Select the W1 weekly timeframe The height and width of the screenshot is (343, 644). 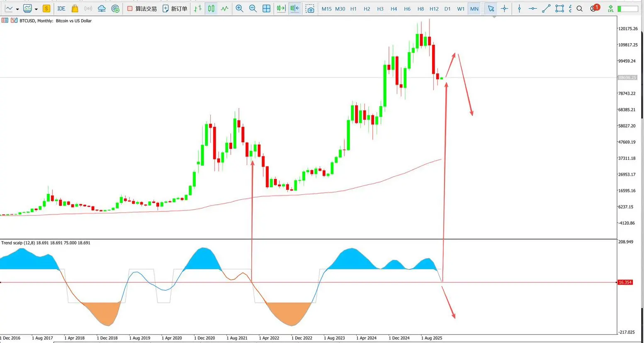coord(461,9)
